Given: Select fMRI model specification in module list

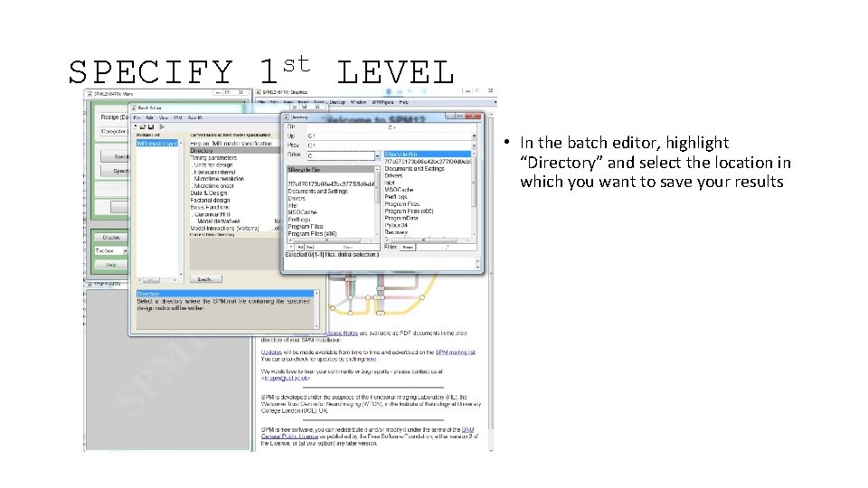Looking at the screenshot, I should click(x=157, y=144).
